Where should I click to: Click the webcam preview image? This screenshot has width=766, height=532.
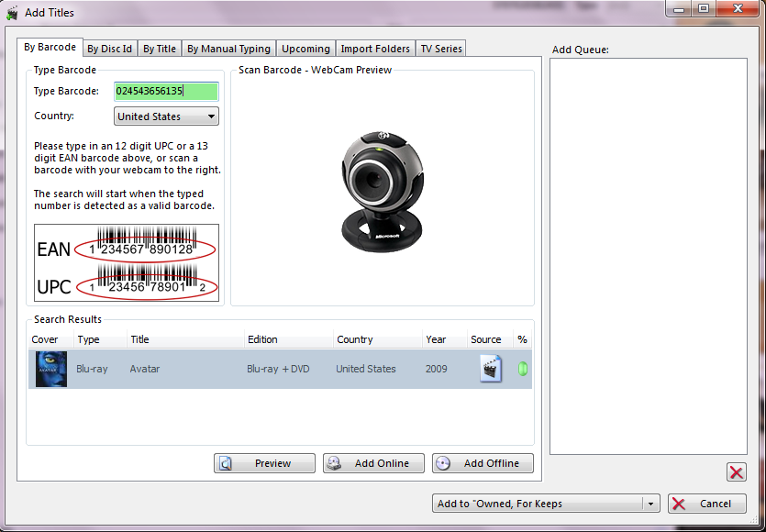click(x=382, y=189)
